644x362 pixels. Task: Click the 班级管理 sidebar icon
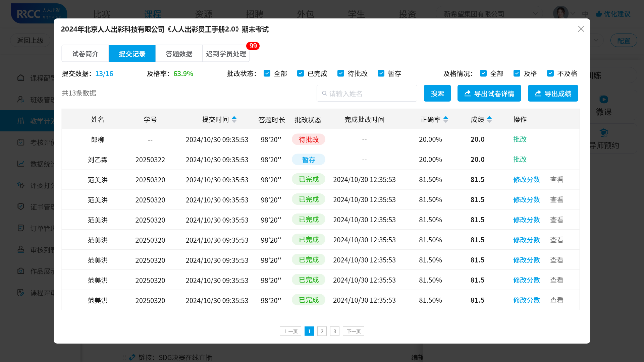tap(21, 100)
